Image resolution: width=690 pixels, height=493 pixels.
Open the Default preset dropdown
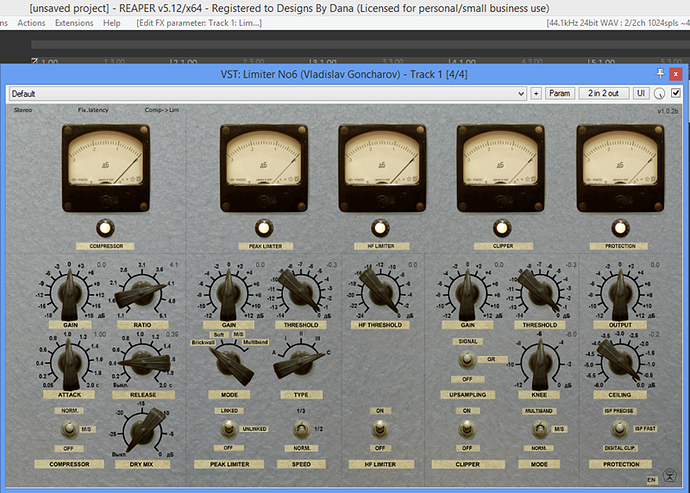268,93
